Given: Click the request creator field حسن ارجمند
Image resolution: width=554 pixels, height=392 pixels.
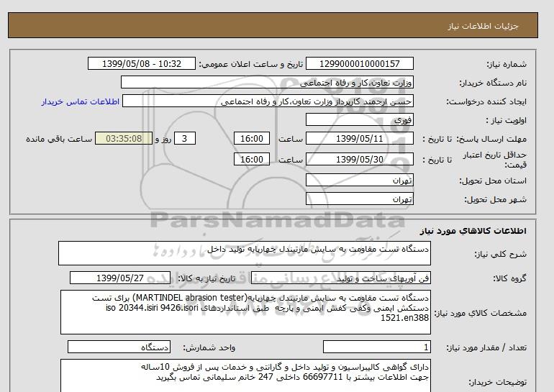Looking at the screenshot, I should [268, 101].
